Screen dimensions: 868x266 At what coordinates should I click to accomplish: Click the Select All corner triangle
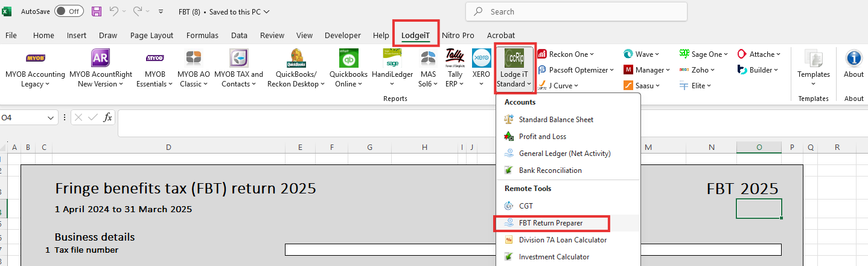[4, 147]
